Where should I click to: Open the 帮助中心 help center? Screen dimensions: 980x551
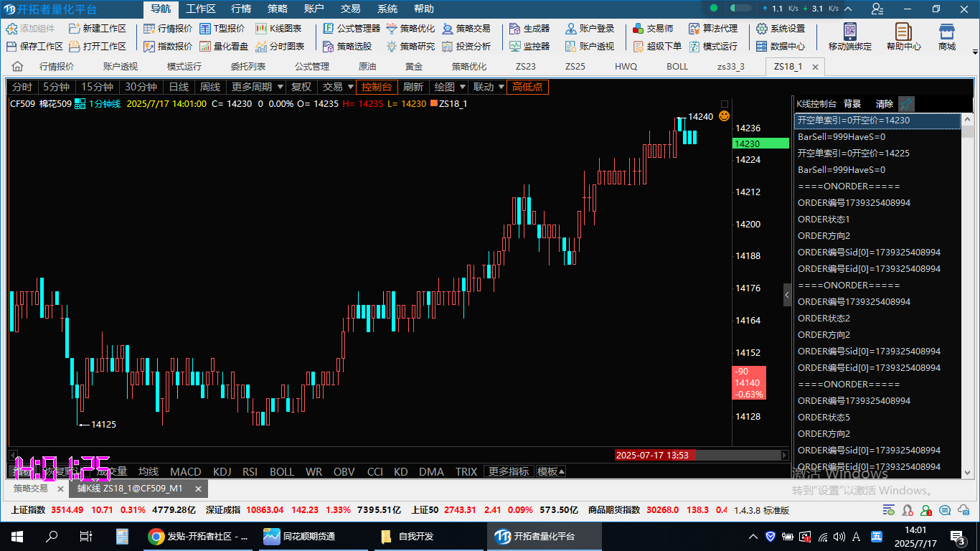click(904, 37)
